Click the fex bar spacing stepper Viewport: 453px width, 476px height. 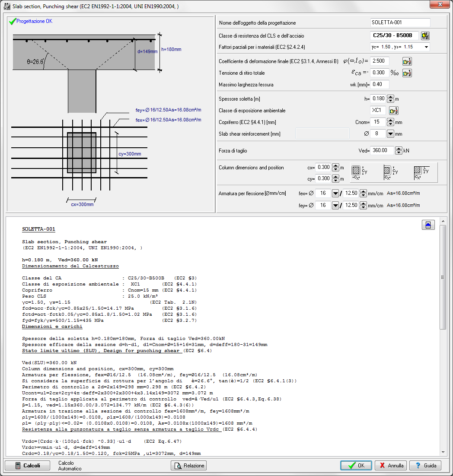click(x=363, y=194)
